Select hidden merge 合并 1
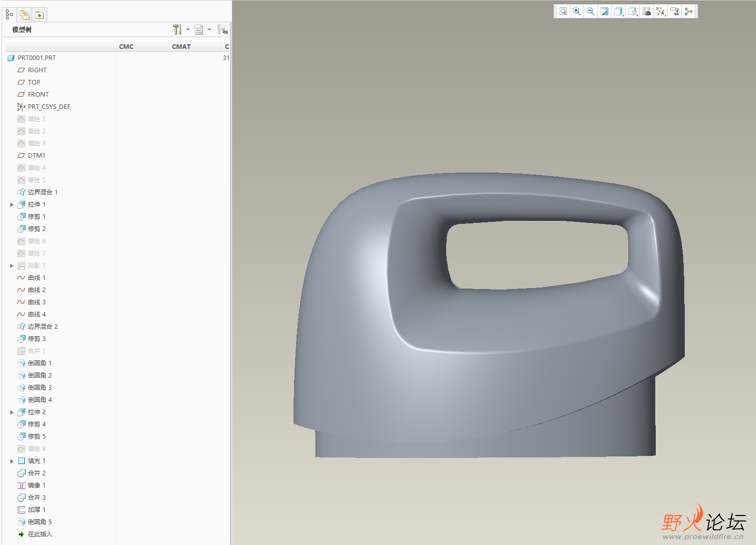This screenshot has width=756, height=545. tap(37, 351)
